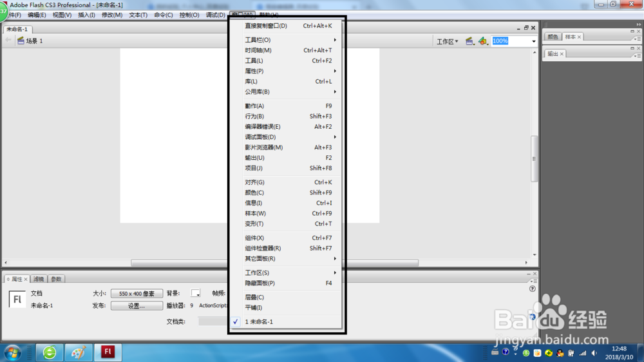Click the Windows Start orb

point(13,352)
